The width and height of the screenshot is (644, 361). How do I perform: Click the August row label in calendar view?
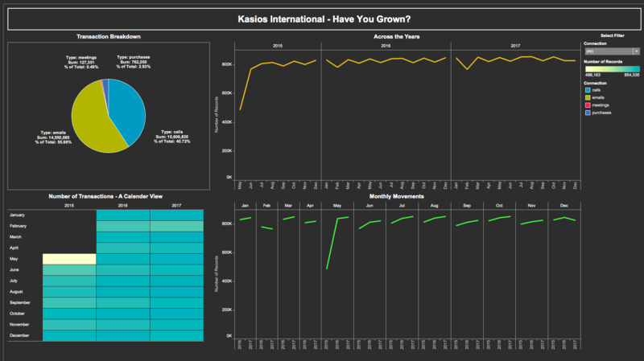pyautogui.click(x=16, y=292)
